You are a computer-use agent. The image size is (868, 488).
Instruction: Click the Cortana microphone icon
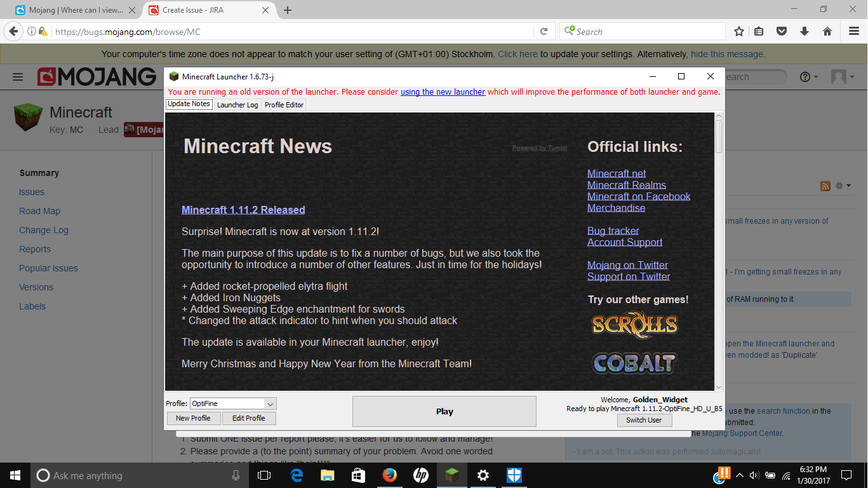click(x=236, y=475)
